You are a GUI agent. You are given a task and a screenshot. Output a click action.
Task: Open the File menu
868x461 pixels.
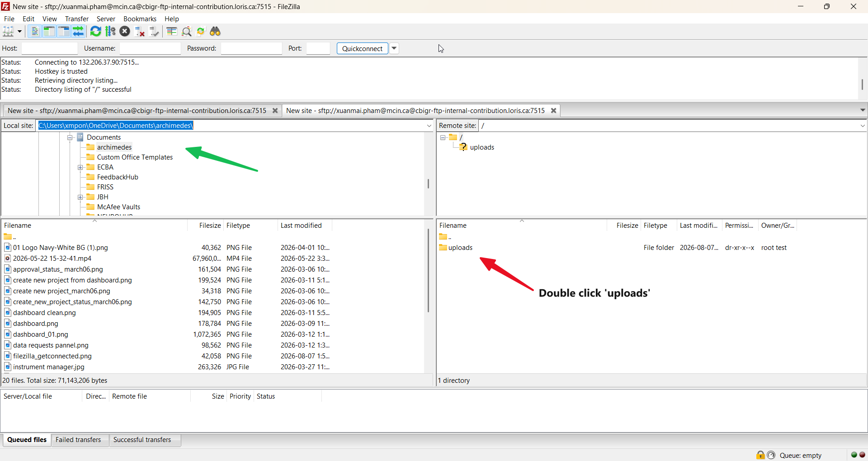9,19
